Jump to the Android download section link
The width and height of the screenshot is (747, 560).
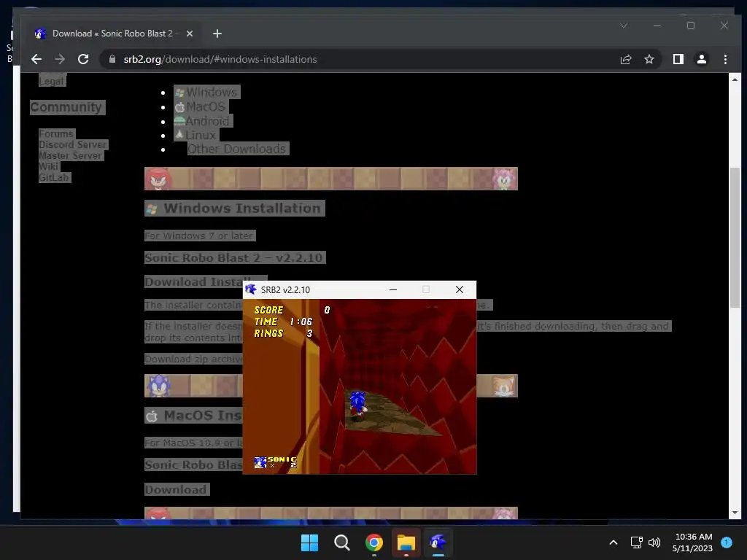pos(203,121)
